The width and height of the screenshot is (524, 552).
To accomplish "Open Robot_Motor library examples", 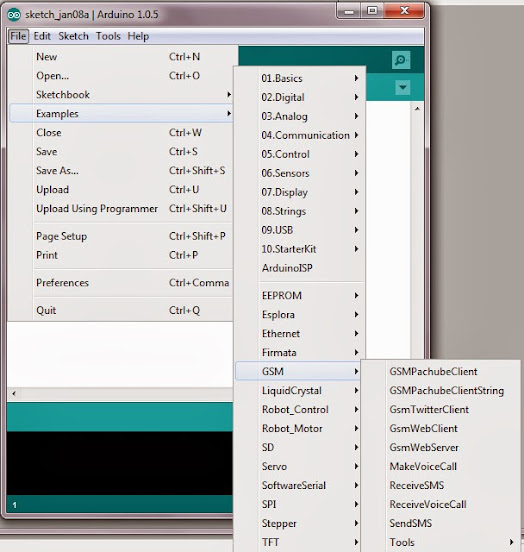I will 299,429.
